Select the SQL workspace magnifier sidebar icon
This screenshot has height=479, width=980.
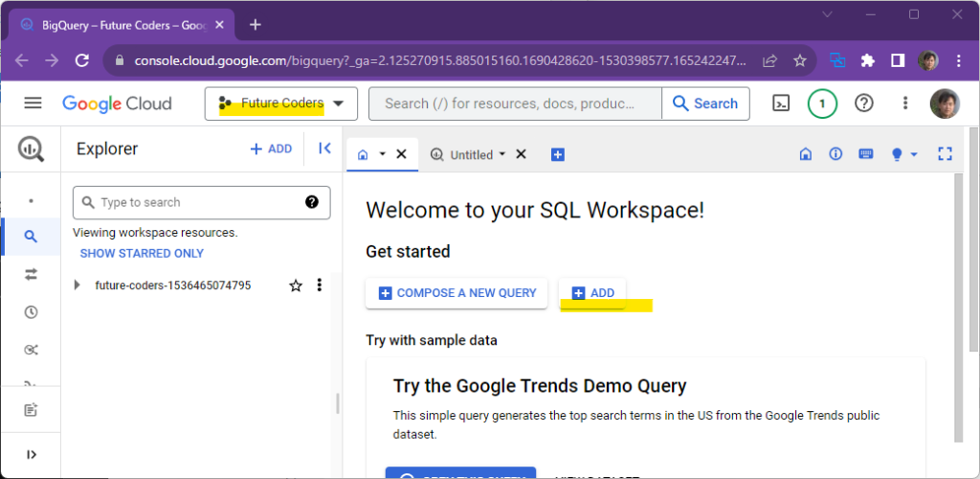coord(31,237)
